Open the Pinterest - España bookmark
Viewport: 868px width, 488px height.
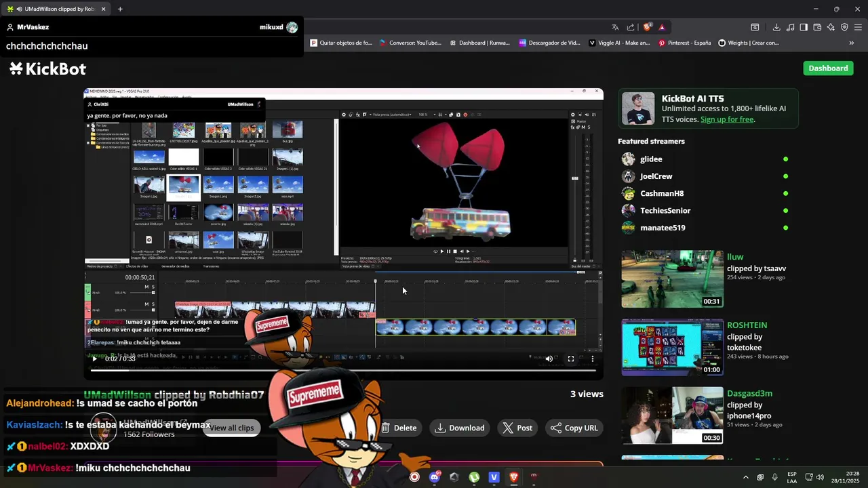685,43
